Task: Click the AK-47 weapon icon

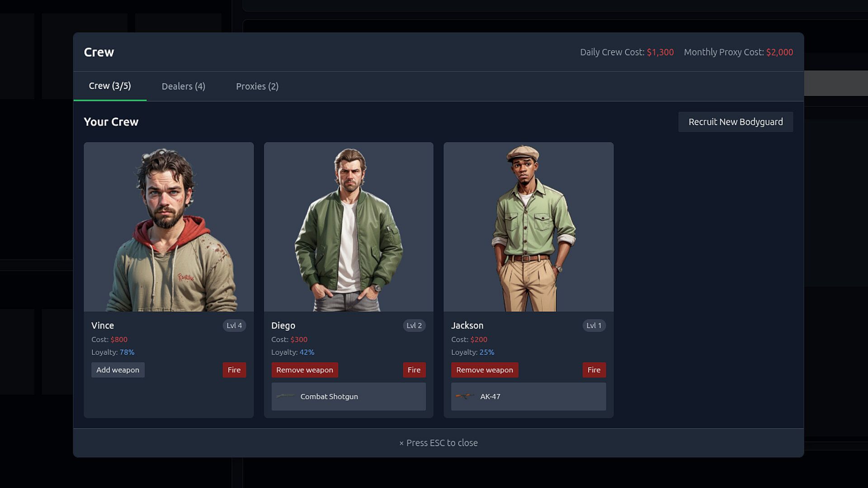Action: click(465, 396)
